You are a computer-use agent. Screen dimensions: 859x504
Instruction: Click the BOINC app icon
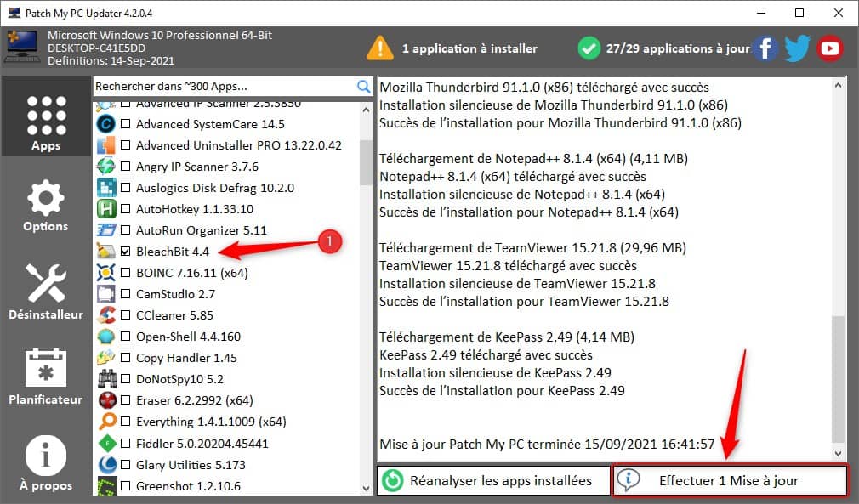(105, 273)
